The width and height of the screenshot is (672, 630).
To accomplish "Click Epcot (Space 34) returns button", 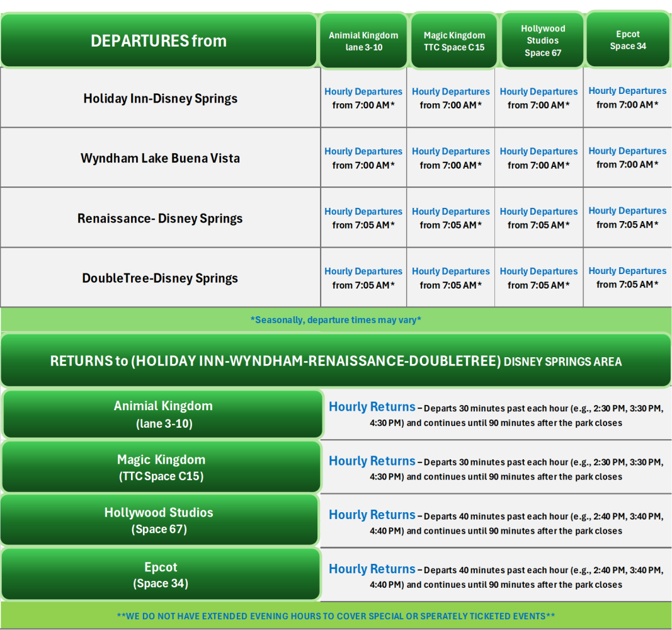I will [x=161, y=575].
